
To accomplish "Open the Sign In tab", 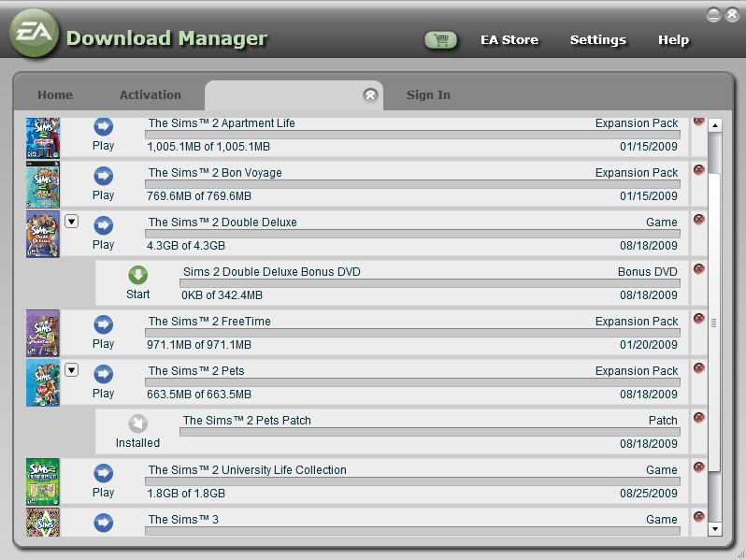I will pos(428,95).
